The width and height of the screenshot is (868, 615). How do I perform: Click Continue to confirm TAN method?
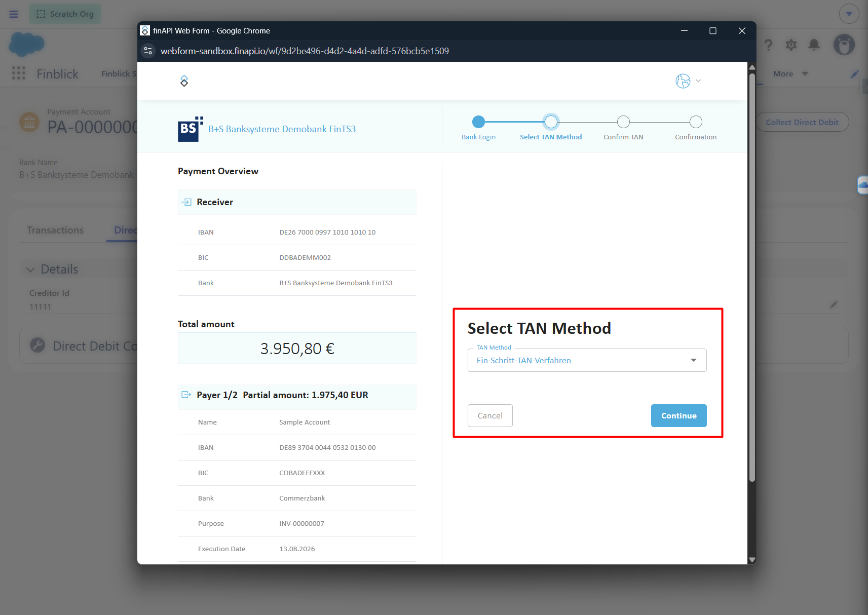(678, 415)
